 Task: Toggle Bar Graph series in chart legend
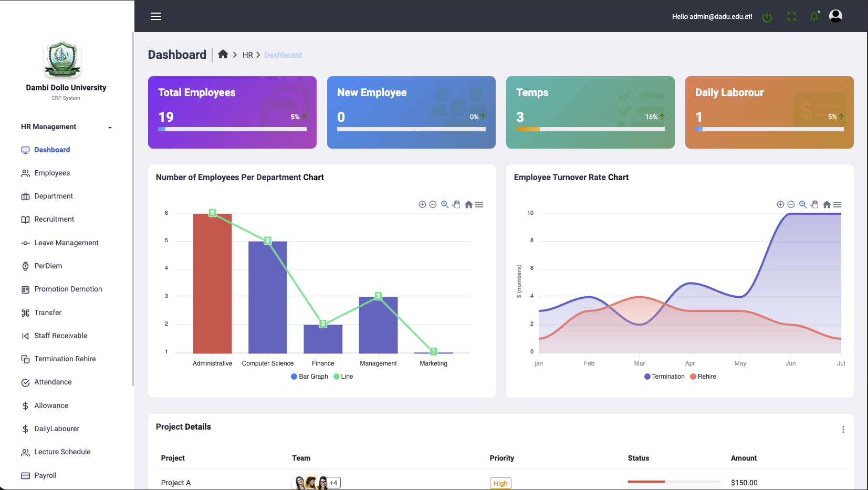point(309,377)
